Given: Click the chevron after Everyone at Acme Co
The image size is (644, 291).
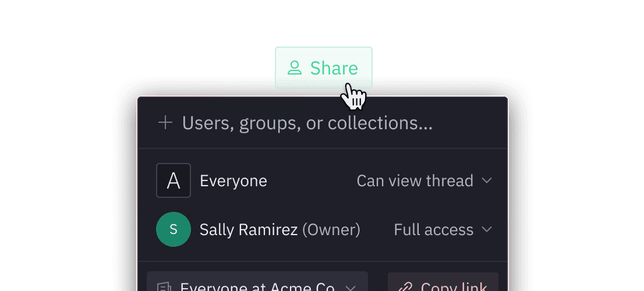Looking at the screenshot, I should pyautogui.click(x=351, y=288).
